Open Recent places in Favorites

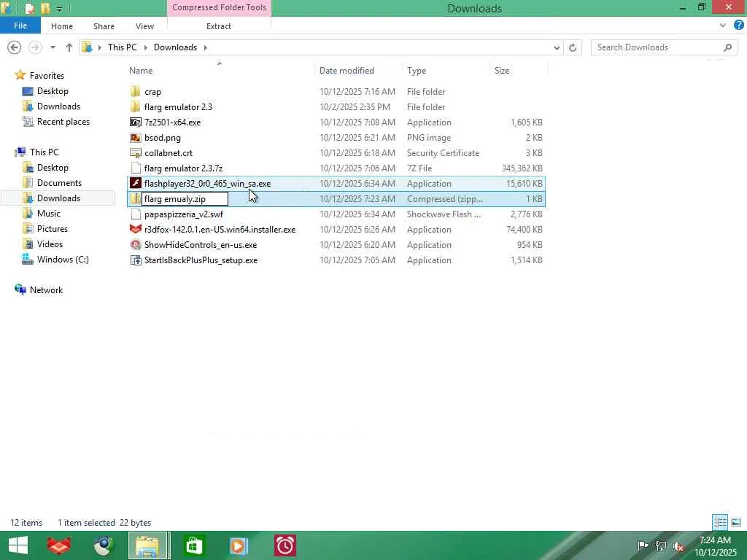tap(63, 122)
